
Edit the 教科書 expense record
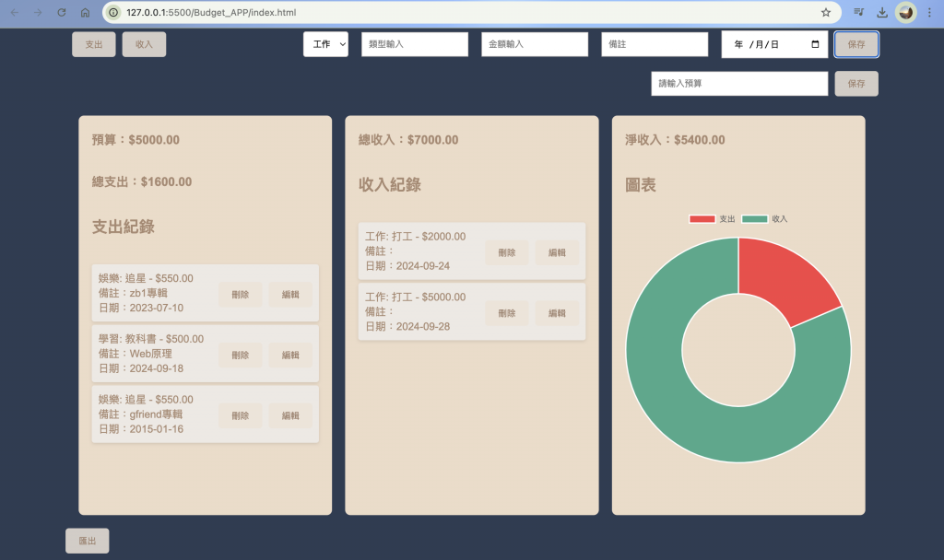(x=290, y=355)
